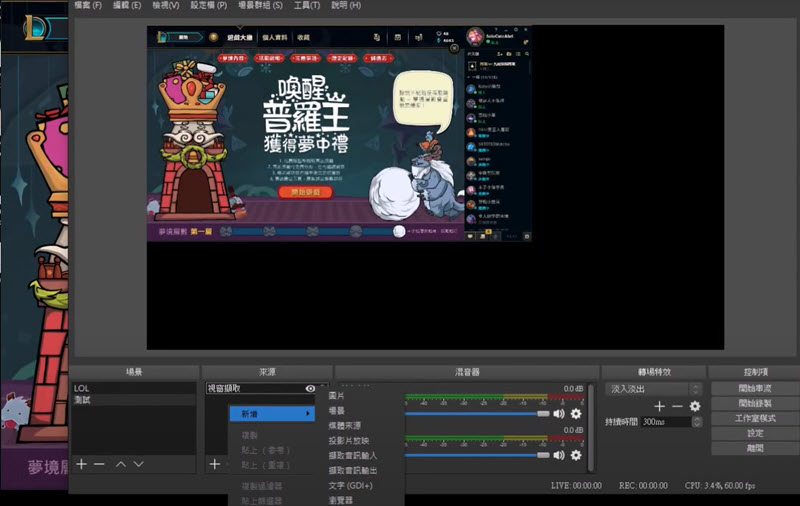Image resolution: width=800 pixels, height=506 pixels.
Task: Select the LOL scene in the scene list
Action: (134, 389)
